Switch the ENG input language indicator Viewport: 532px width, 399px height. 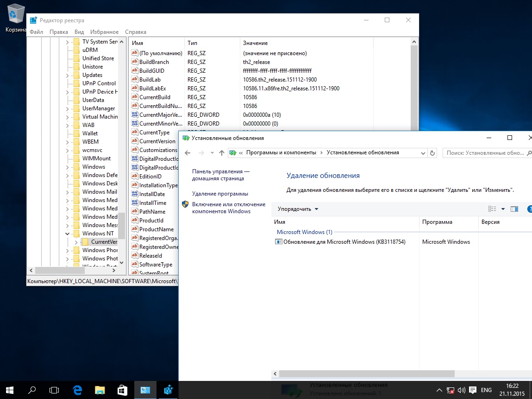click(x=486, y=390)
